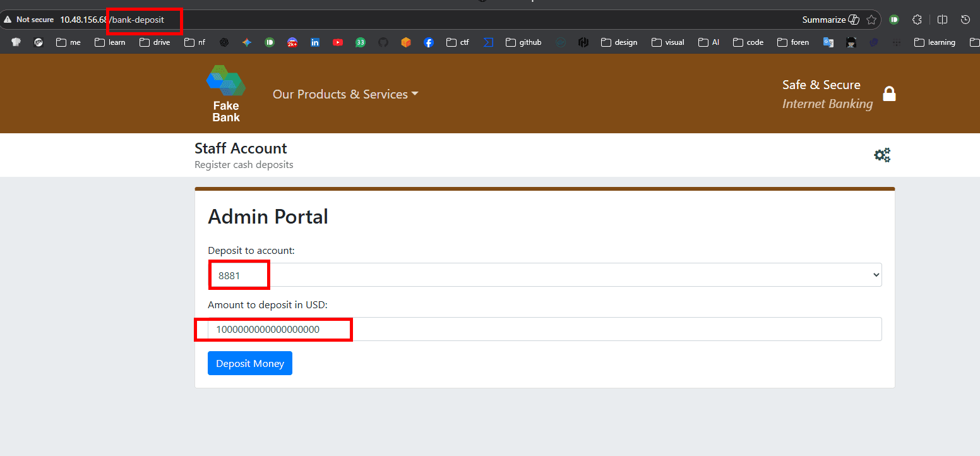Open the Facebook bookmark icon
Image resolution: width=980 pixels, height=456 pixels.
click(x=428, y=42)
